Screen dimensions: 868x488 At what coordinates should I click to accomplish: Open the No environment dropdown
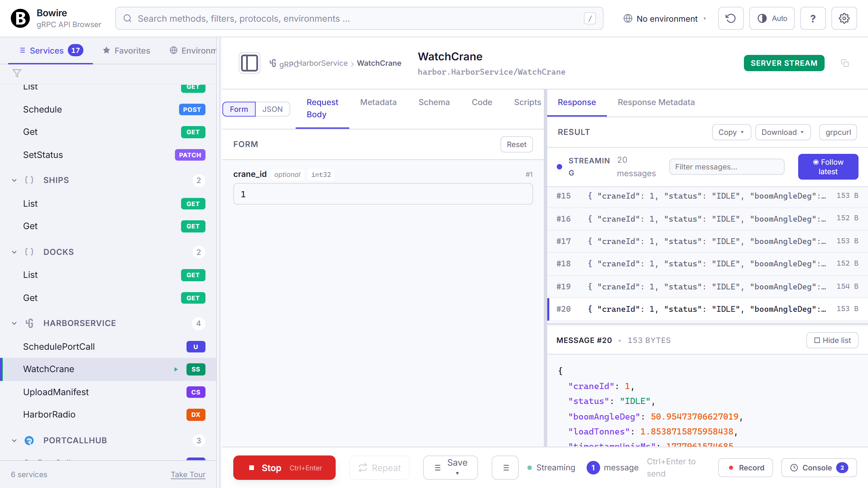click(665, 18)
